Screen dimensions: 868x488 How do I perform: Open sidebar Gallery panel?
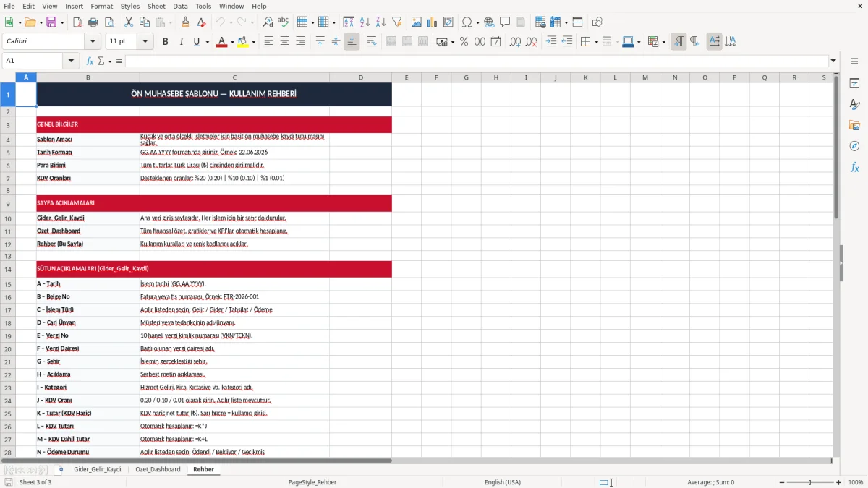(854, 125)
